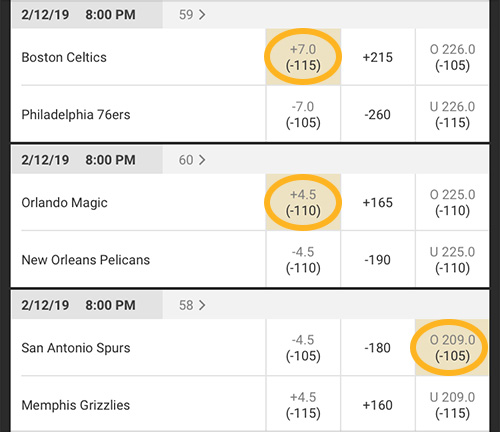
Task: Deselect Orlando Magic +4.5 spread bet
Action: (303, 202)
